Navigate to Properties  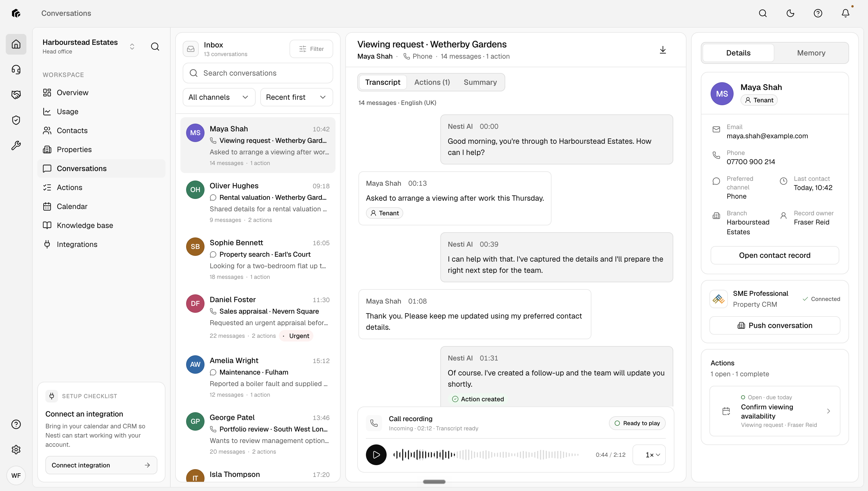point(101,149)
